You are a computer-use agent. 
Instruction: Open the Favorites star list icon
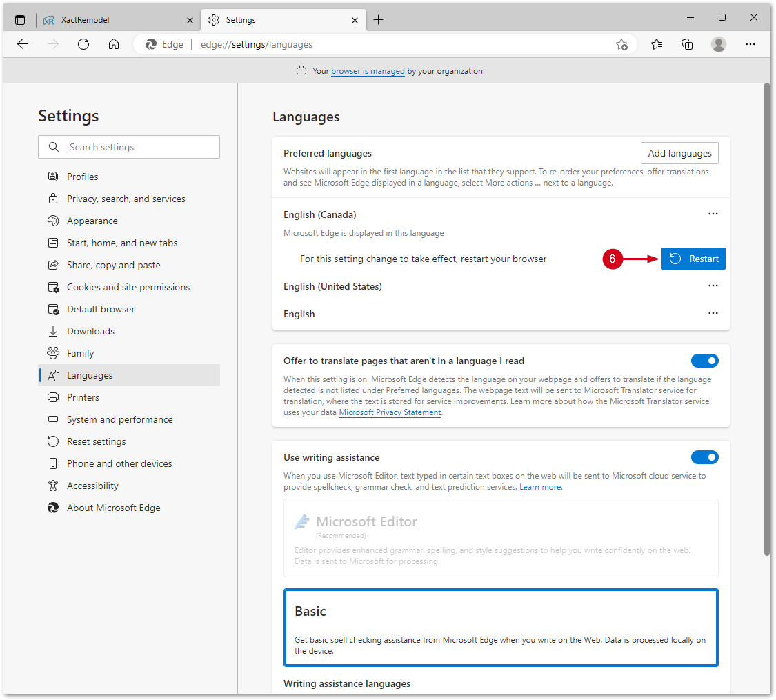tap(657, 44)
